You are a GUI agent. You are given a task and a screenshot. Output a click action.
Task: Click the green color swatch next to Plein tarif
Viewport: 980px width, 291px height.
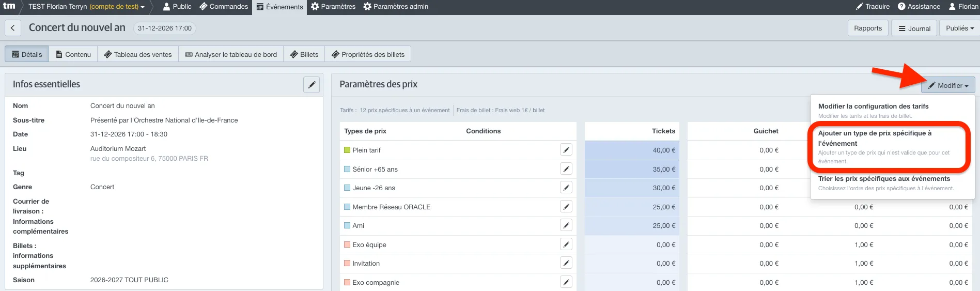coord(347,150)
